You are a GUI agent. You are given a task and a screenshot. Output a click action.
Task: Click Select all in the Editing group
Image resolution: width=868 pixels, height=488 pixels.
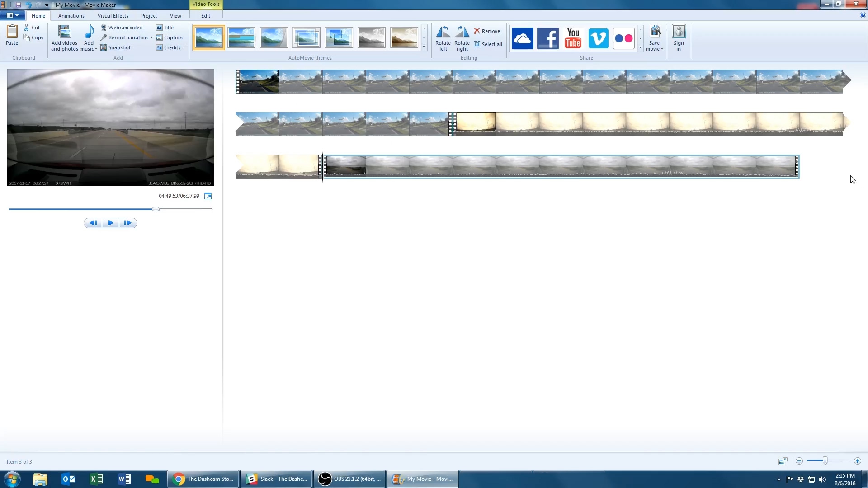[x=488, y=44]
